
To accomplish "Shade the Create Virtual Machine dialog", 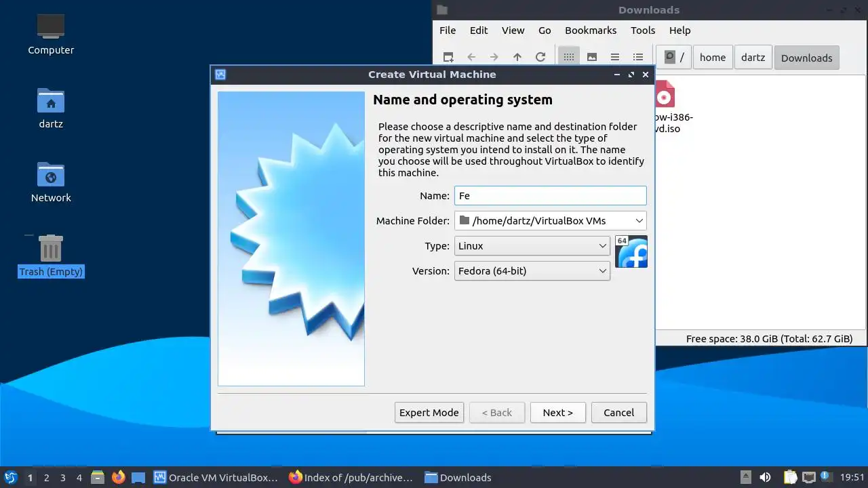I will pyautogui.click(x=617, y=75).
